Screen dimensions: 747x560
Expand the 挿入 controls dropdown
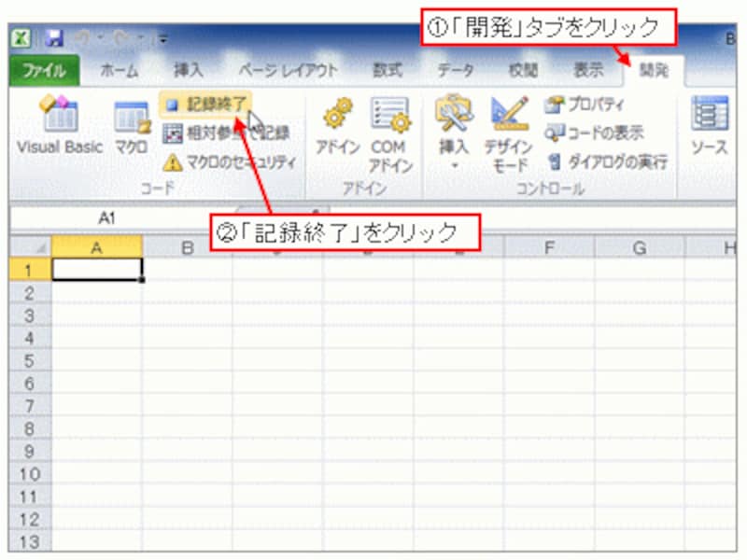[x=454, y=133]
